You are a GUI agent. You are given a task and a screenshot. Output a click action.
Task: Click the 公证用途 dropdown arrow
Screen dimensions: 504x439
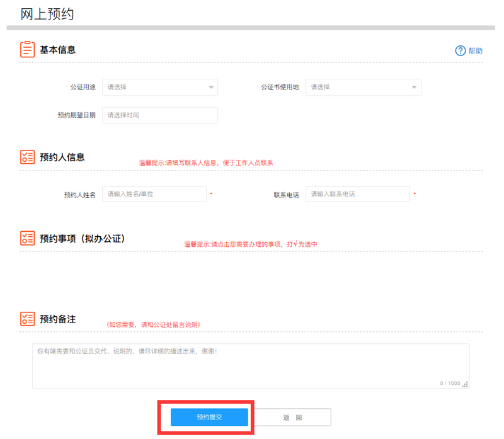tap(211, 88)
